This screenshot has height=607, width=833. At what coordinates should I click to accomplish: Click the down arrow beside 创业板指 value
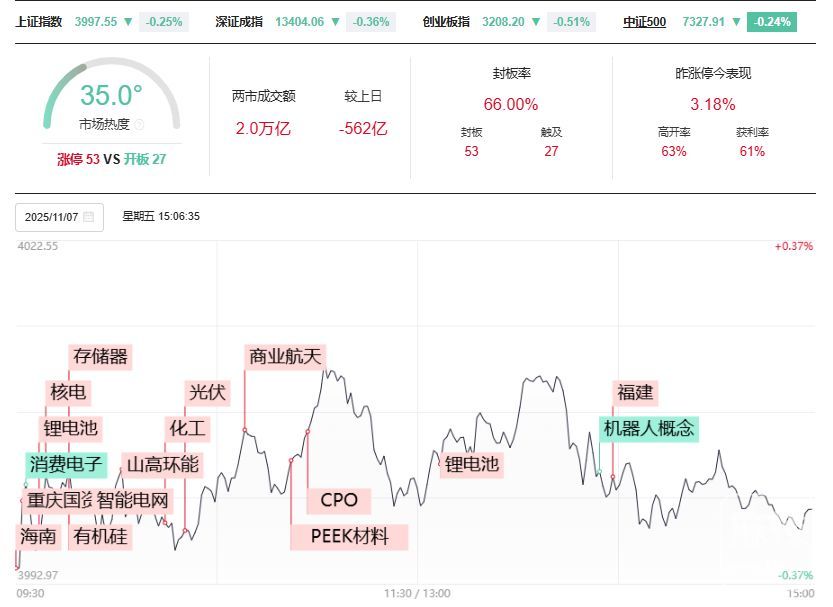(x=537, y=21)
